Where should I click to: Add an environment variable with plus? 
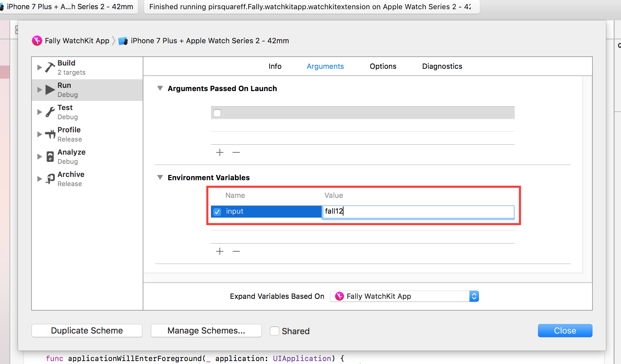click(x=220, y=251)
